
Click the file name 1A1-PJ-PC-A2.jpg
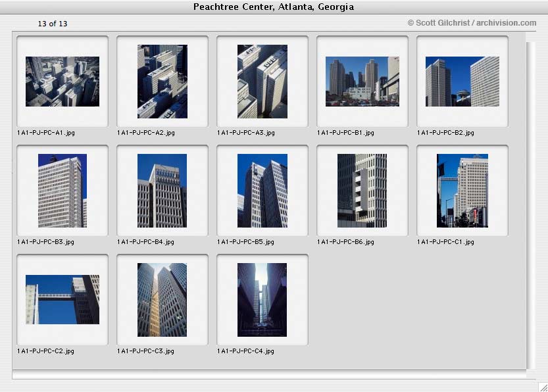[x=146, y=133]
